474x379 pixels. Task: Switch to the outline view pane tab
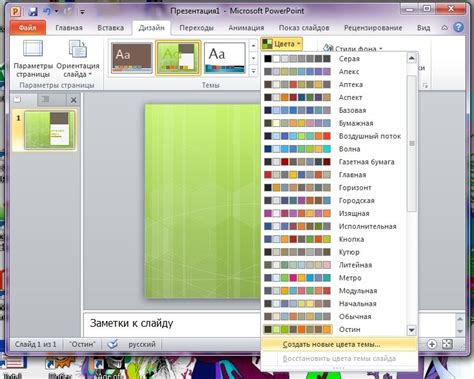[46, 99]
